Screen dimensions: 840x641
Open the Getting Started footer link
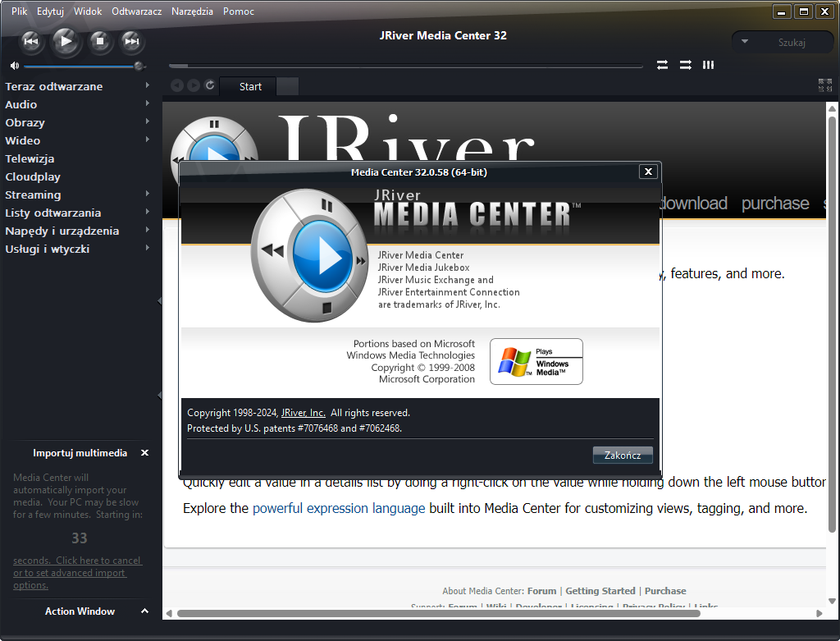[x=600, y=591]
